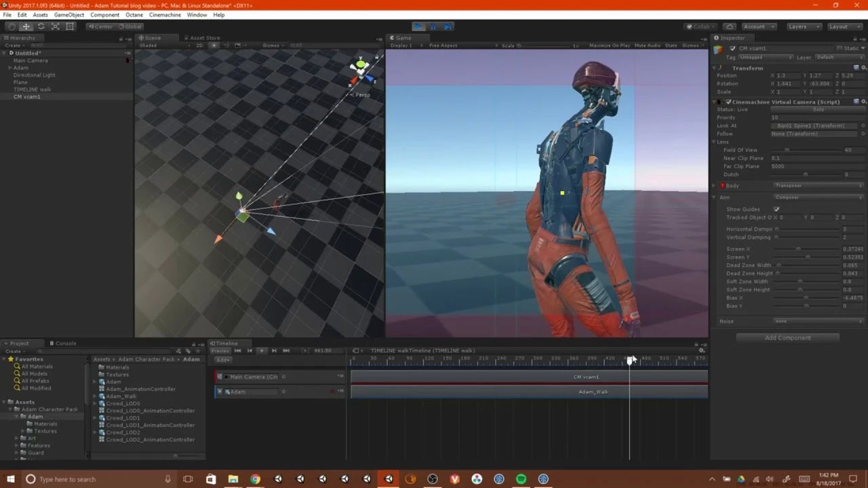Image resolution: width=868 pixels, height=488 pixels.
Task: Open Cinemachine component gear menu
Action: 863,102
